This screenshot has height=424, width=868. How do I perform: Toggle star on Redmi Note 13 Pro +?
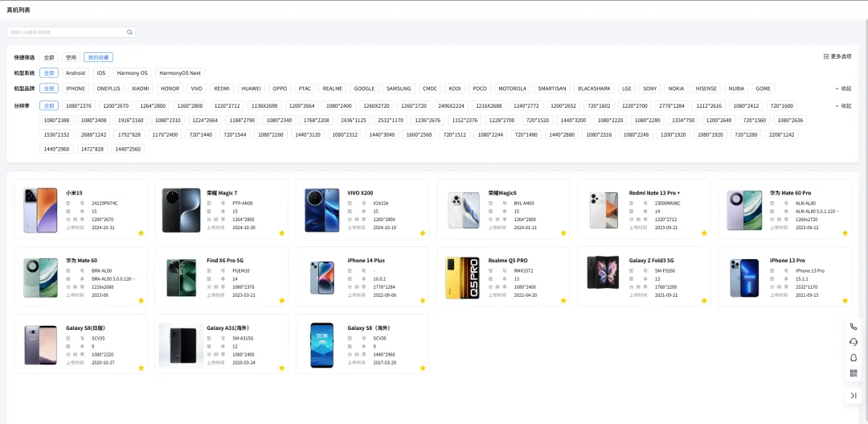pyautogui.click(x=704, y=233)
